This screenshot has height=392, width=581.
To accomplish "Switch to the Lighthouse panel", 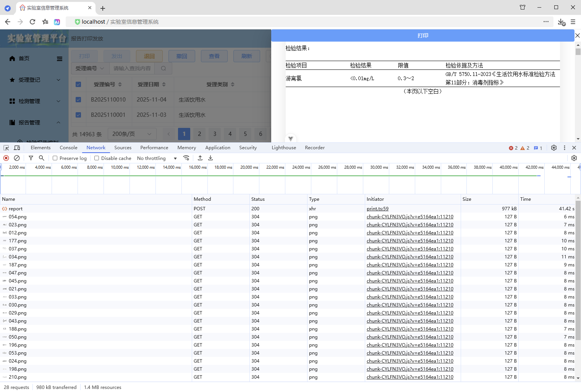I will tap(283, 147).
